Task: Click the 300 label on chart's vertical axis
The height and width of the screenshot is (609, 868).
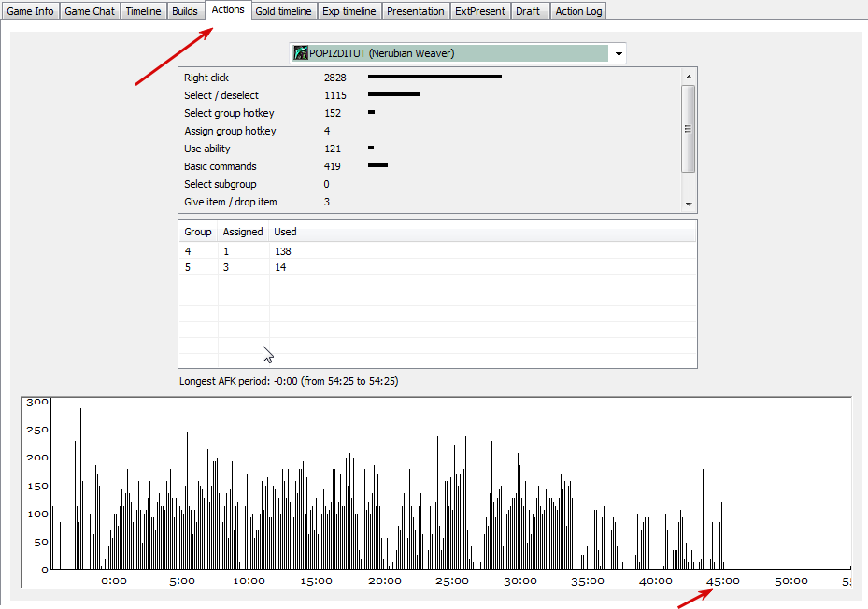Action: click(37, 402)
